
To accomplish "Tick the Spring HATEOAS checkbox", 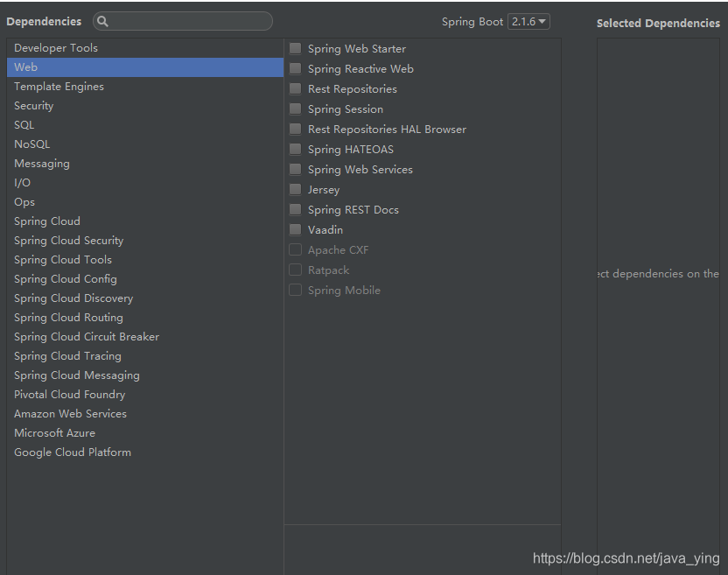I will point(295,149).
